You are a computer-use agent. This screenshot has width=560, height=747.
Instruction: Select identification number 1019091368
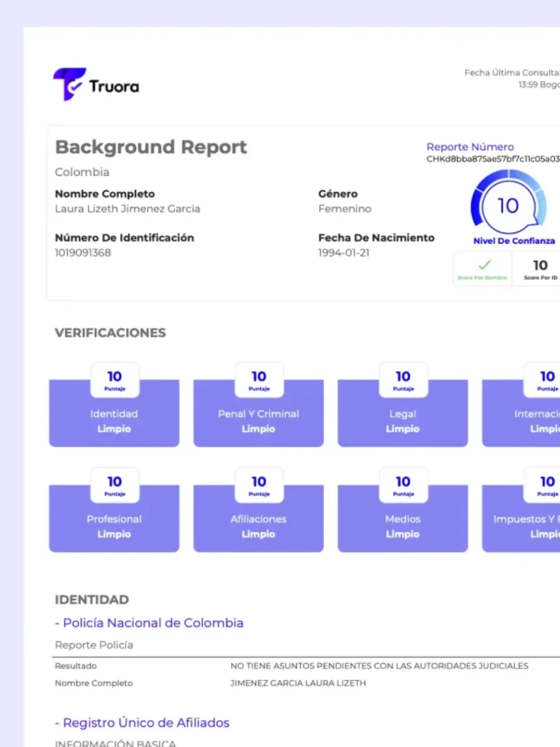pos(83,253)
